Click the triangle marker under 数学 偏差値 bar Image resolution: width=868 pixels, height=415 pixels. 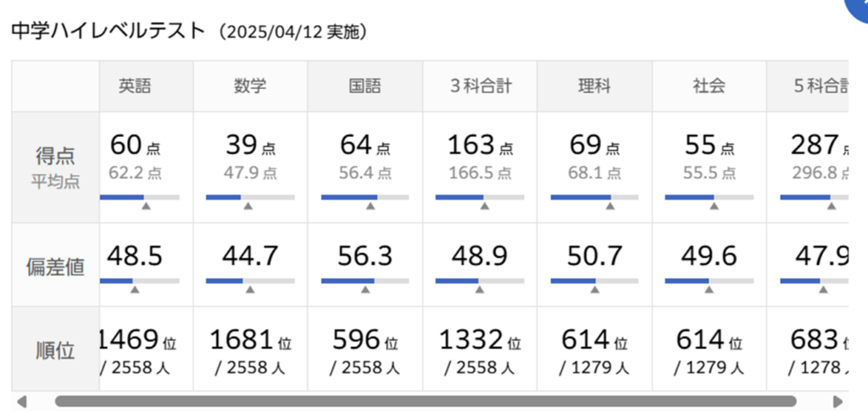pyautogui.click(x=249, y=290)
